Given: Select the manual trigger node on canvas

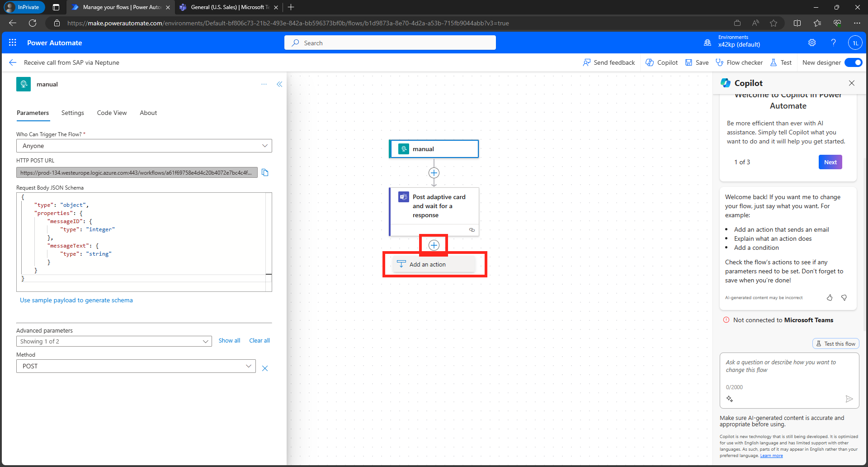Looking at the screenshot, I should [x=434, y=149].
